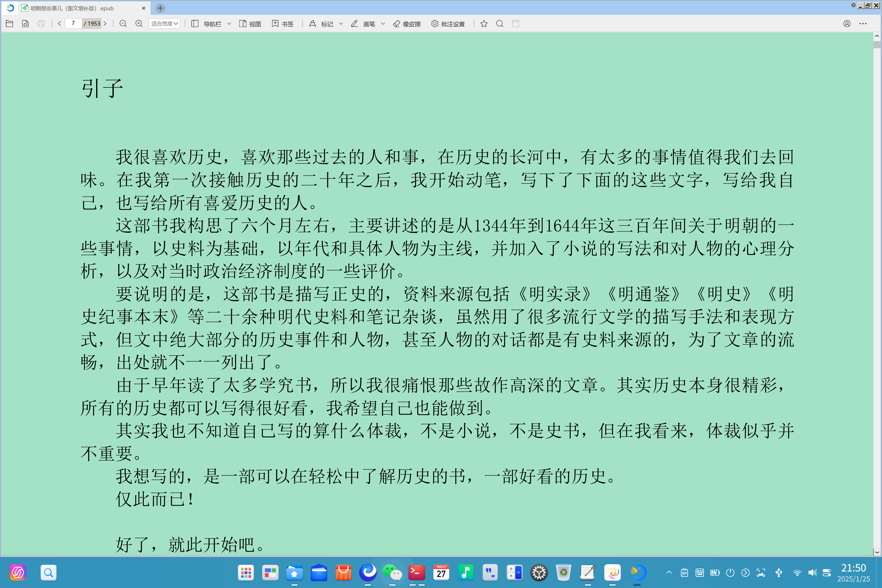Screen dimensions: 882x588
Task: Zoom in with the plus magnifier
Action: 139,24
